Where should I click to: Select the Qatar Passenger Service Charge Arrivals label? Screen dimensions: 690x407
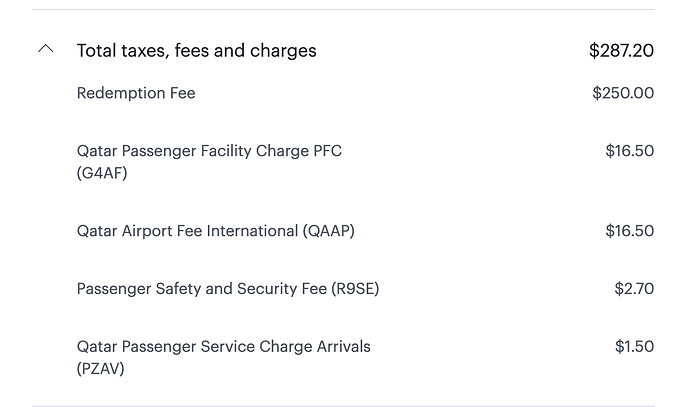click(223, 347)
